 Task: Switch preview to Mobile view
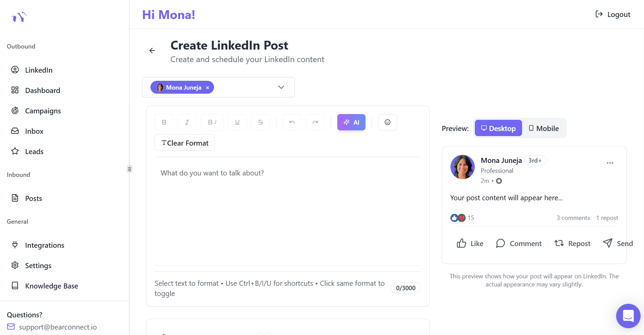[x=544, y=128]
